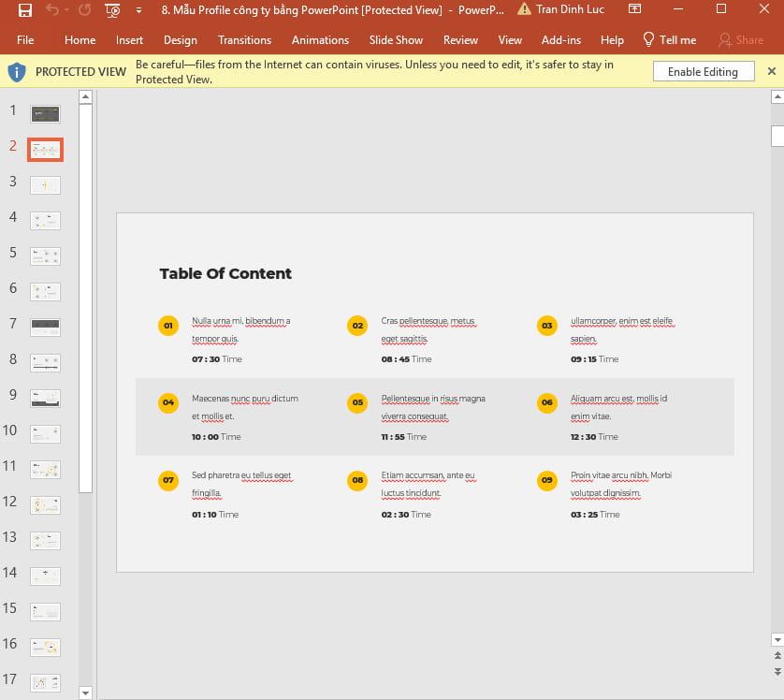Open the Design ribbon tab
This screenshot has width=784, height=700.
(x=180, y=40)
